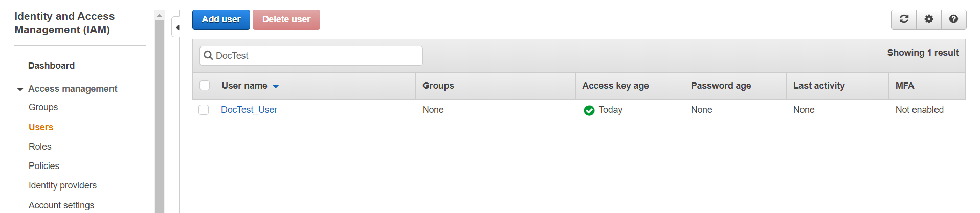Click the Add user button

pos(221,19)
